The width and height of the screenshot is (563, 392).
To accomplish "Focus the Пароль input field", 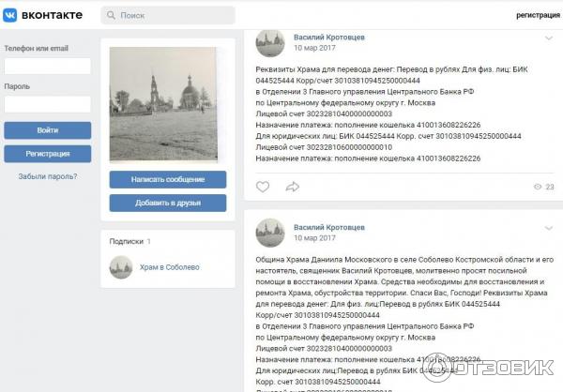I will click(48, 104).
